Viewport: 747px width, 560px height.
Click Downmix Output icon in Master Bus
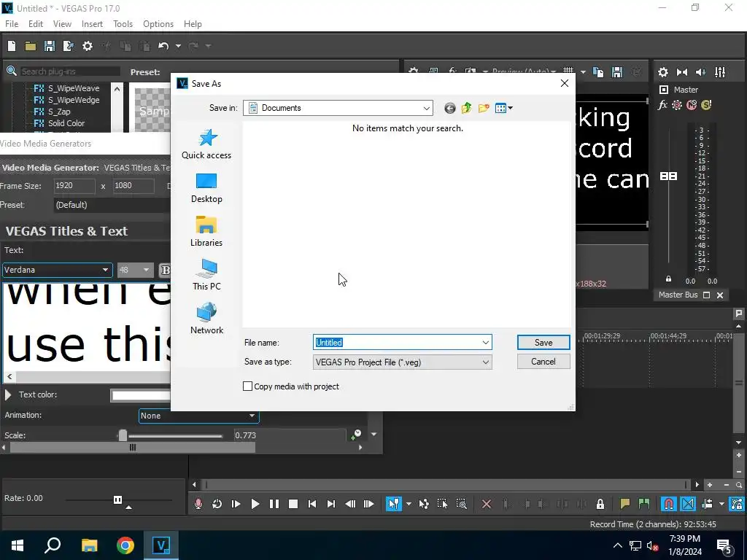coord(682,72)
